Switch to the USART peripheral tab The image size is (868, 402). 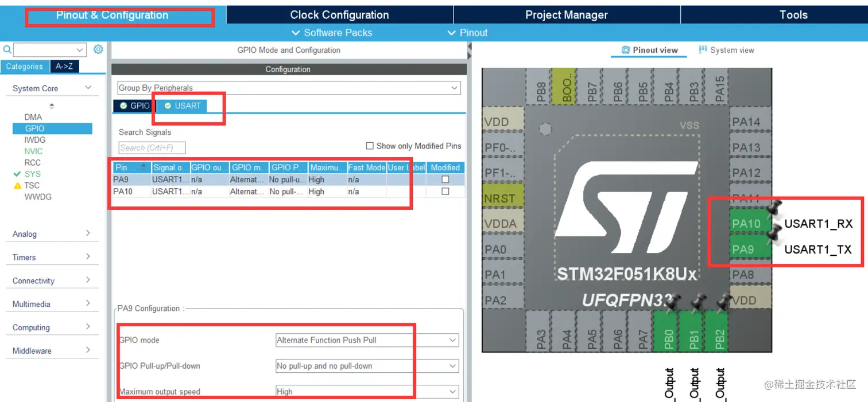pyautogui.click(x=182, y=106)
